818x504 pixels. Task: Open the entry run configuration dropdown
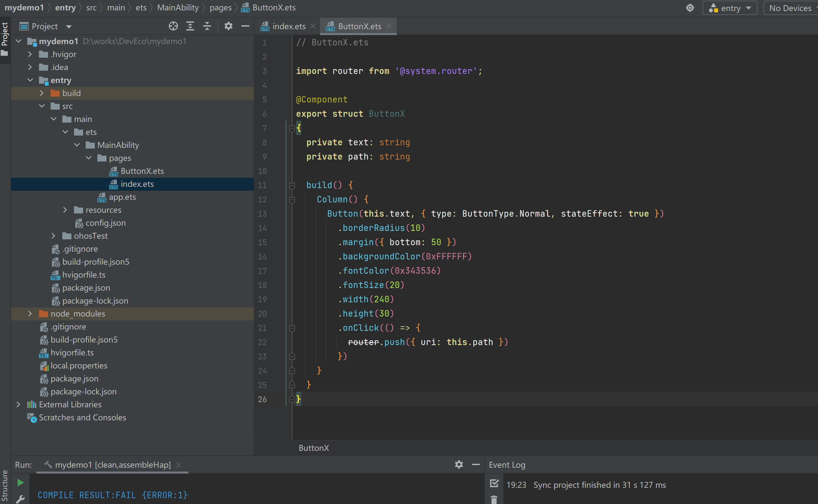click(730, 8)
